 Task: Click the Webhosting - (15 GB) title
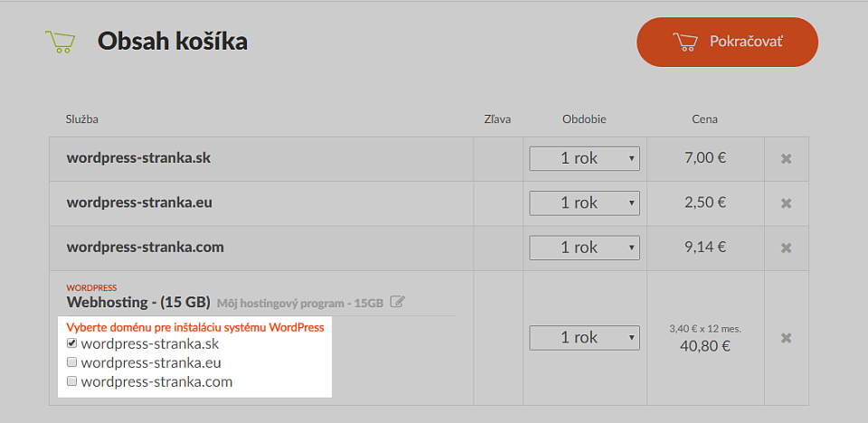[x=138, y=302]
